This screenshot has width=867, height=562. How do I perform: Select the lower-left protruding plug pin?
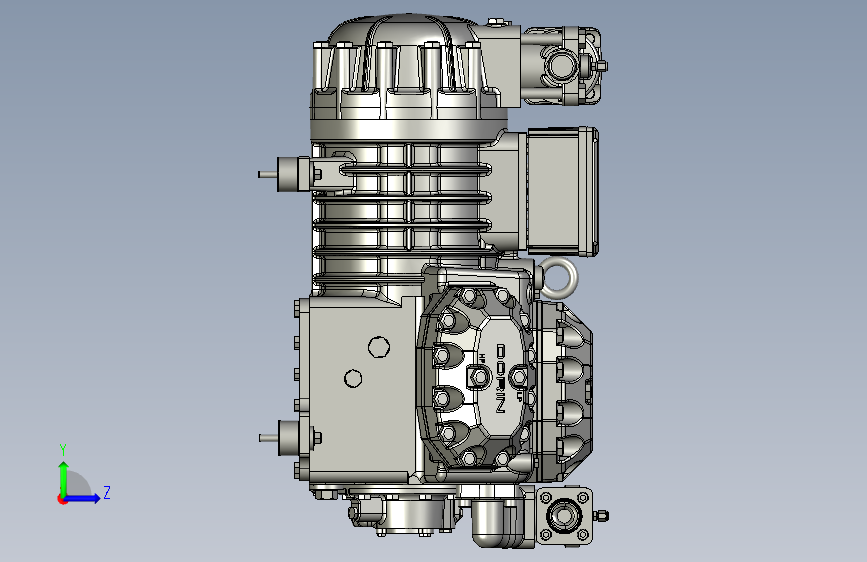pyautogui.click(x=269, y=438)
